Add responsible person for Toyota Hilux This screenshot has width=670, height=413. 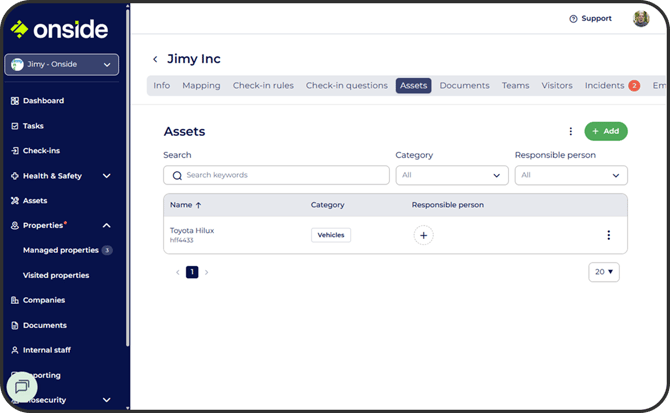[423, 235]
